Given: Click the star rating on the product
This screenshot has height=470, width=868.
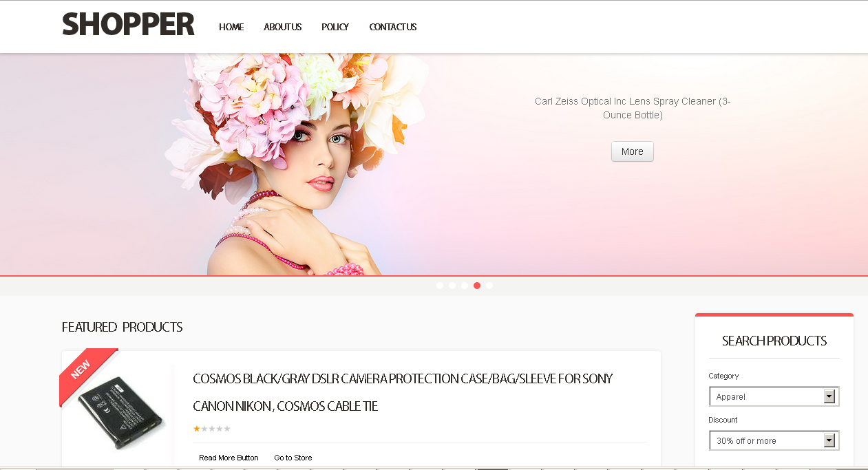Looking at the screenshot, I should pos(212,429).
